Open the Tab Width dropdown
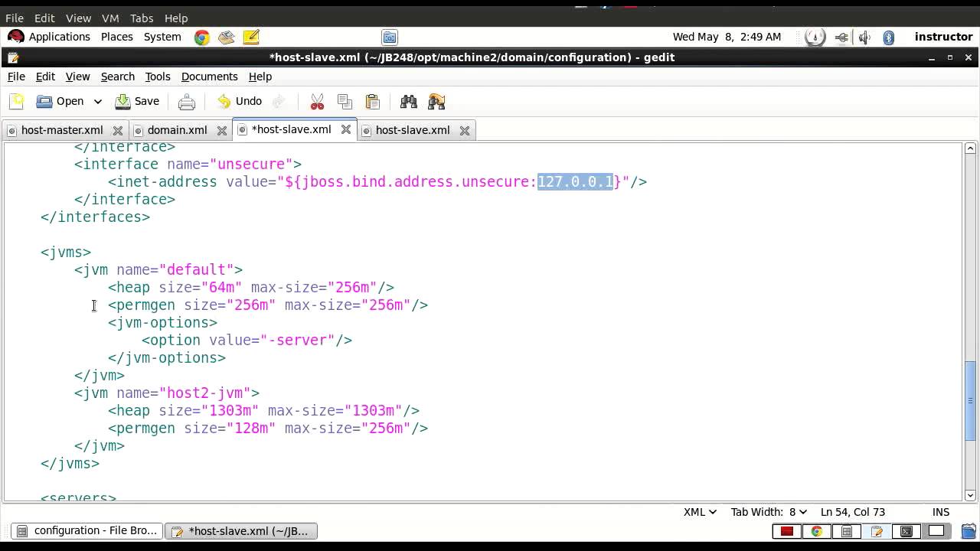This screenshot has width=980, height=551. coord(769,512)
